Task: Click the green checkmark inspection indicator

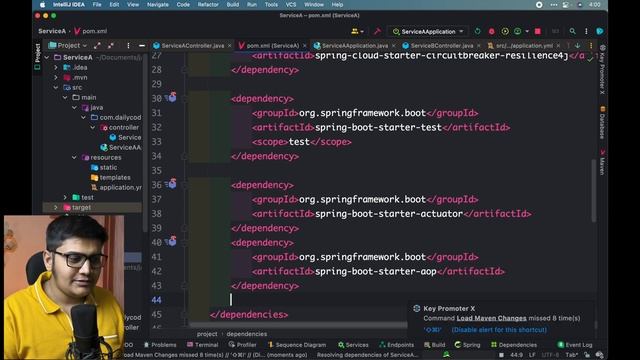Action: (x=590, y=59)
